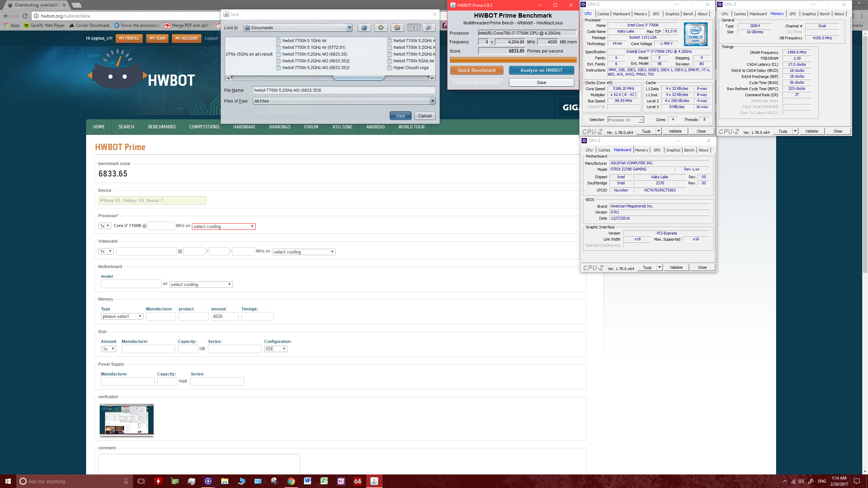Click the browser back arrow
868x488 pixels.
(6, 16)
